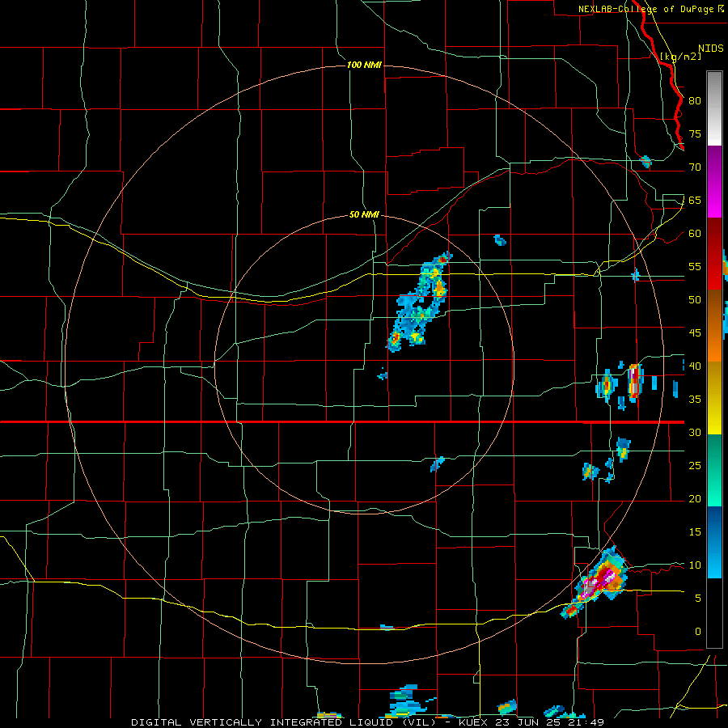Click the "KUEX" station identifier in the caption
Screen dimensions: 728x728
click(x=473, y=722)
